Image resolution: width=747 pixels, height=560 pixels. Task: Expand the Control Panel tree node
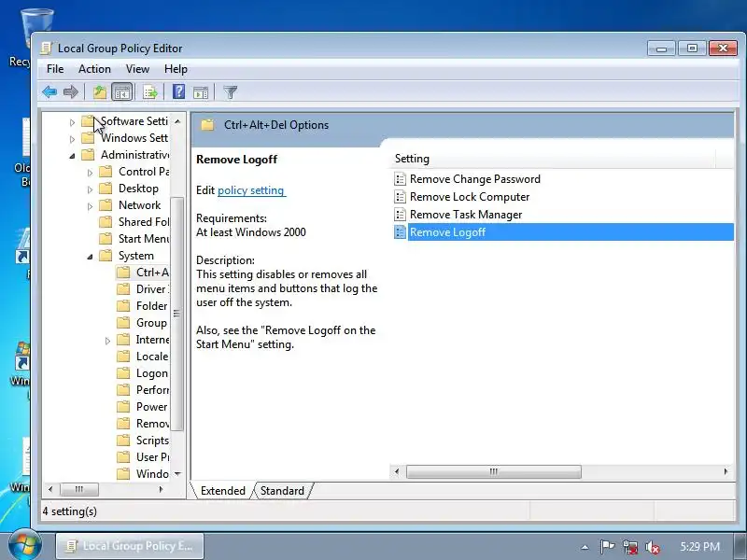coord(90,173)
